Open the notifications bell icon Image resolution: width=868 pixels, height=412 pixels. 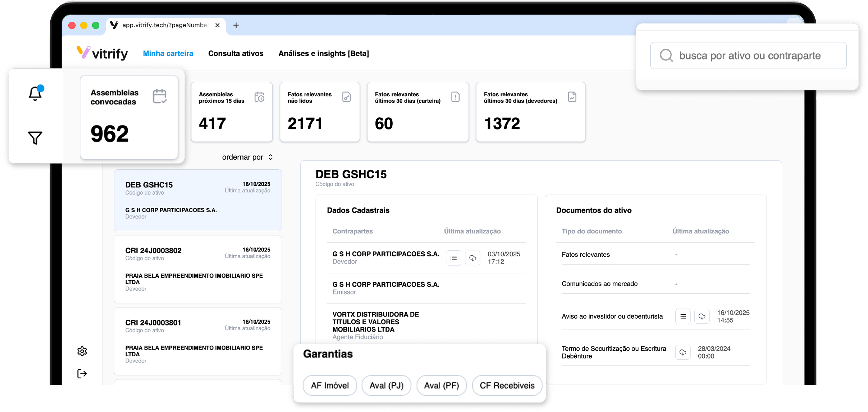point(35,93)
